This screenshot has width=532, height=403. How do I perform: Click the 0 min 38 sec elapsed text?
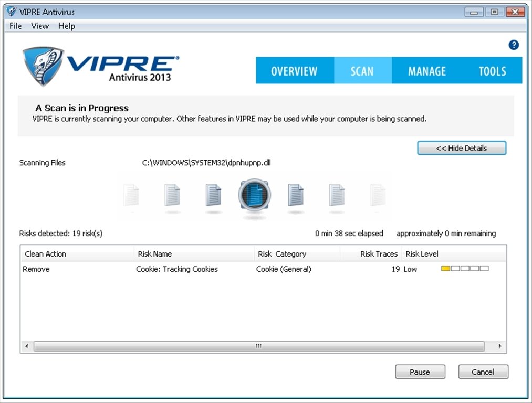[x=349, y=233]
